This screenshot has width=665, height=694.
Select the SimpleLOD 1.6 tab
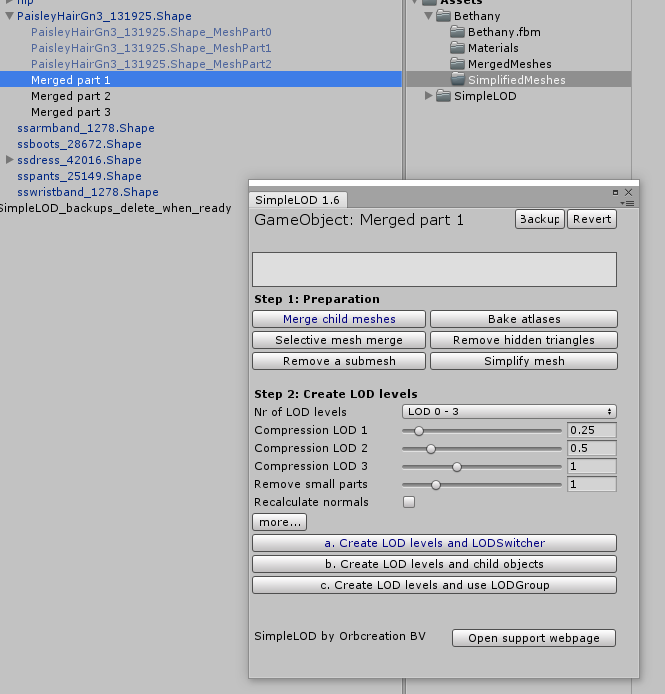pyautogui.click(x=298, y=200)
